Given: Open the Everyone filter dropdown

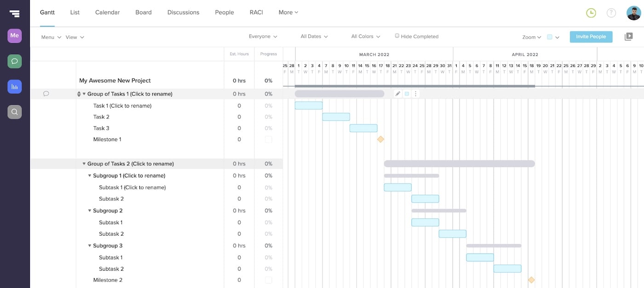Looking at the screenshot, I should click(x=263, y=36).
